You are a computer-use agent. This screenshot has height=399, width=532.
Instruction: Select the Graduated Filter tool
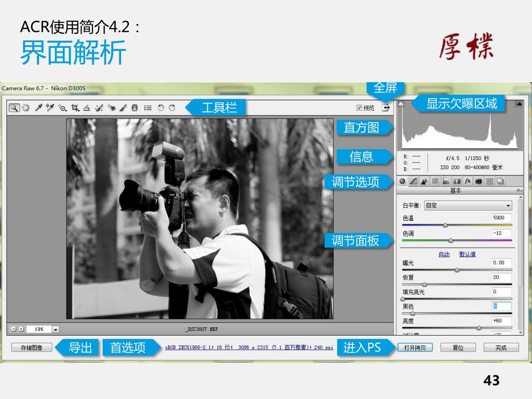click(135, 108)
